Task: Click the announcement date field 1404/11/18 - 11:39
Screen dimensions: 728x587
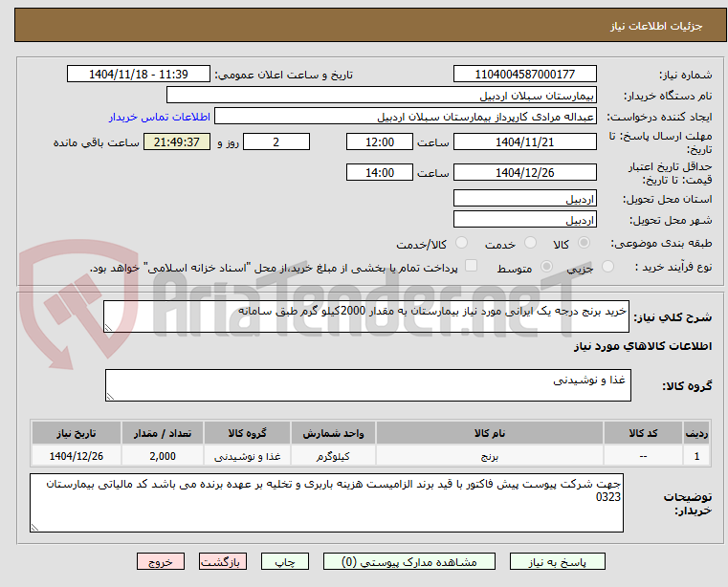Action: (139, 75)
